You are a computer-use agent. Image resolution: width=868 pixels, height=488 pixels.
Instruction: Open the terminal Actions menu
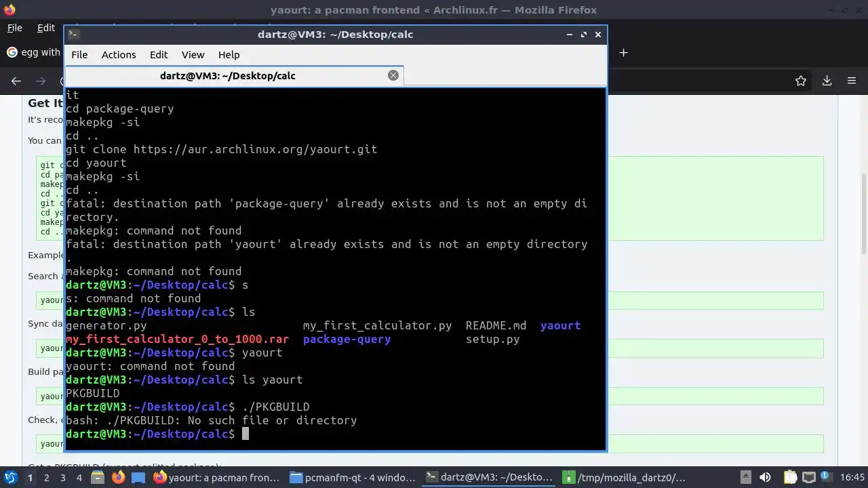(x=119, y=55)
